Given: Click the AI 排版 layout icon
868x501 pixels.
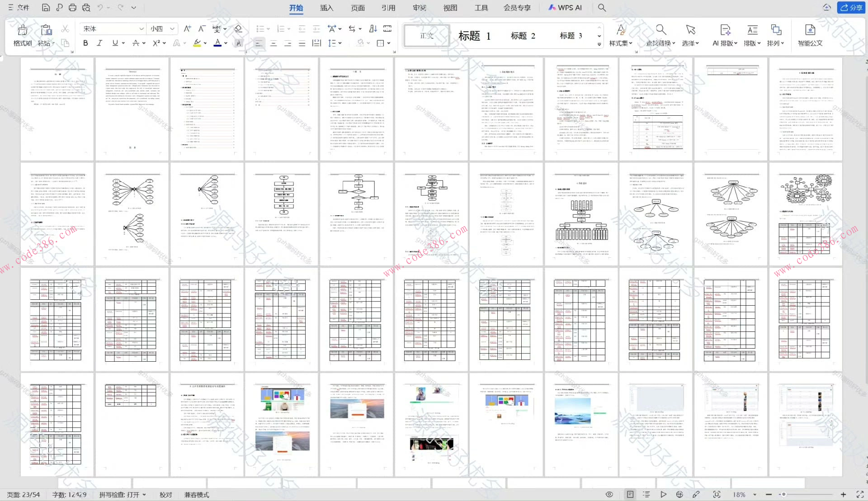Looking at the screenshot, I should click(725, 31).
